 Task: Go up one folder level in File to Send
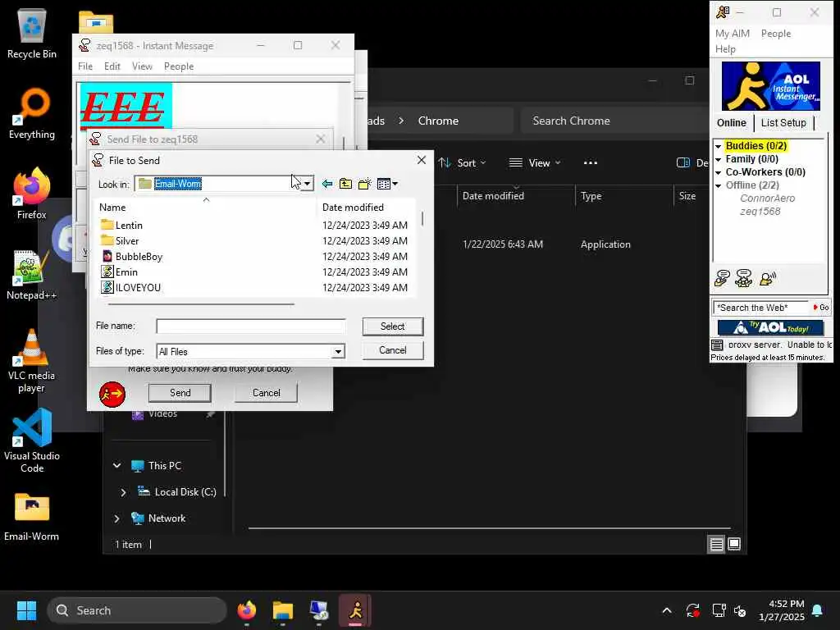click(345, 184)
